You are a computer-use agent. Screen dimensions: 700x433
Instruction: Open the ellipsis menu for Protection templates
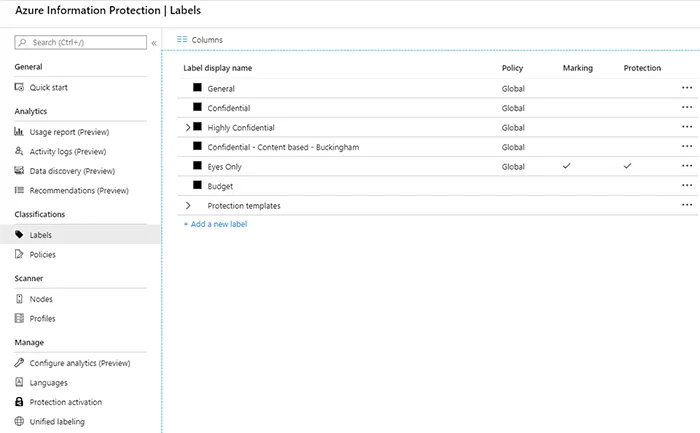[687, 205]
